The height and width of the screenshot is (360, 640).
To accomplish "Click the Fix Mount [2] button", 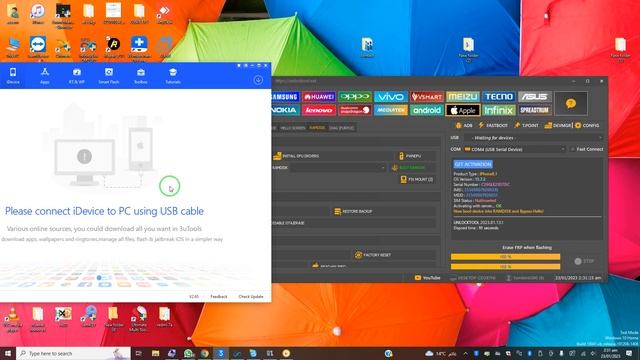I will click(x=417, y=179).
